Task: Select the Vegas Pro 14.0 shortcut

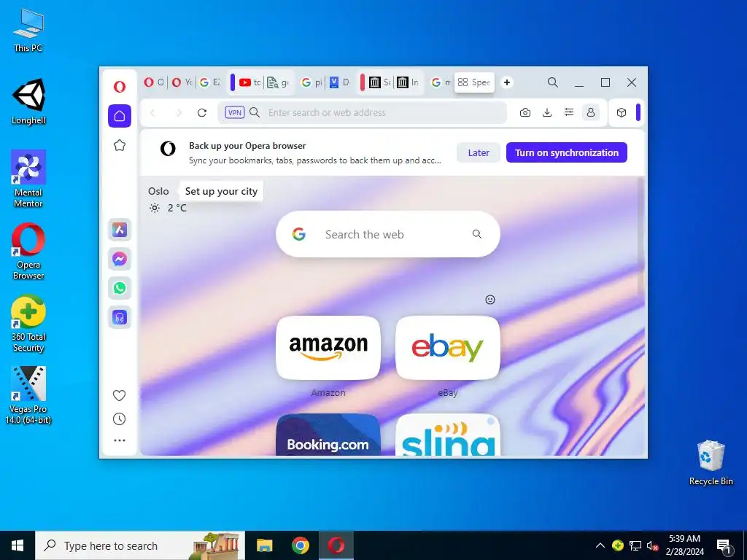Action: 28,395
